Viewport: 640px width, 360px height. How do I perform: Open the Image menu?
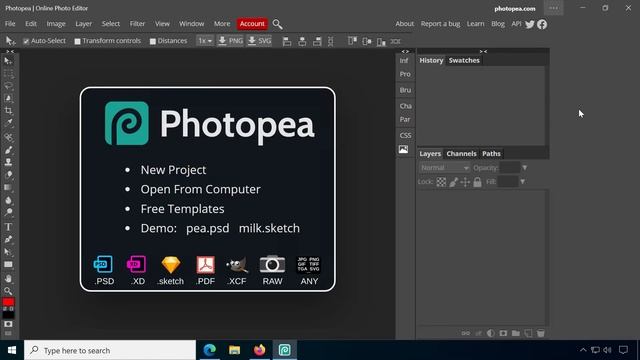(56, 24)
